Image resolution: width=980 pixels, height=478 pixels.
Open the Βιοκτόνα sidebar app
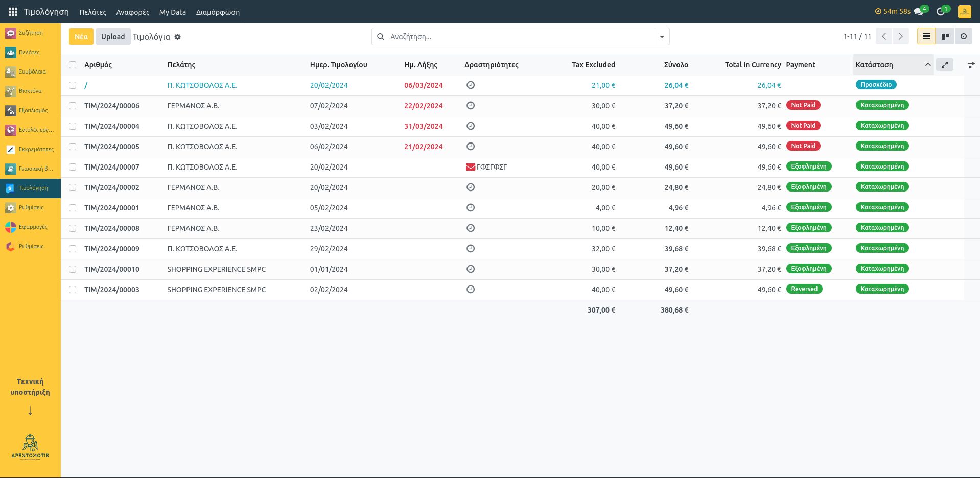click(x=30, y=91)
